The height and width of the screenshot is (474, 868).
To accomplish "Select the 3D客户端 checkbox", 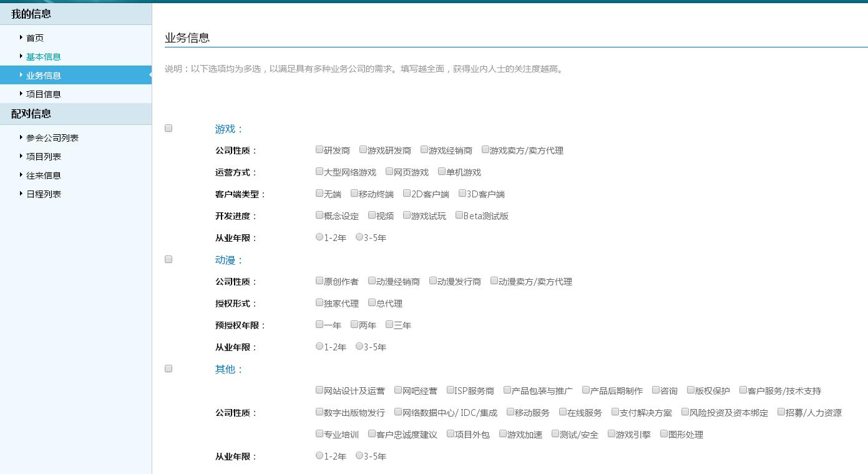I will pyautogui.click(x=462, y=193).
